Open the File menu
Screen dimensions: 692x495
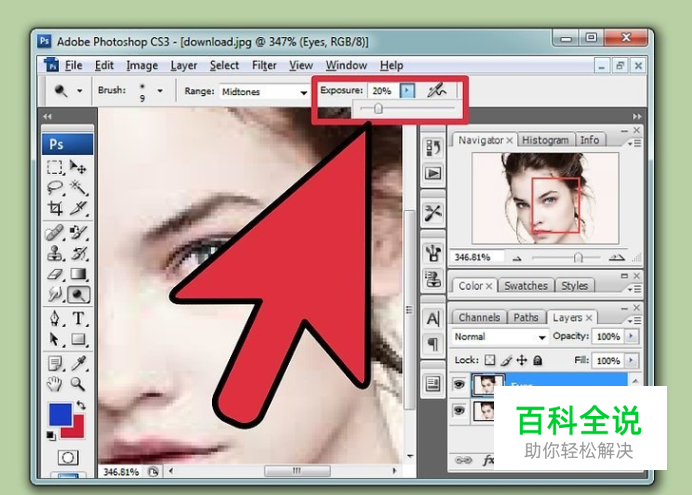point(74,65)
